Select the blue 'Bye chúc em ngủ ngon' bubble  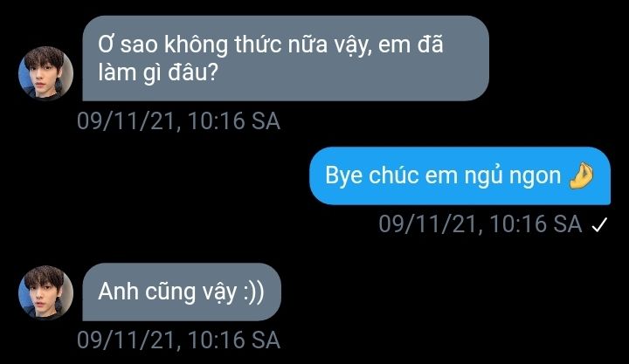click(460, 175)
